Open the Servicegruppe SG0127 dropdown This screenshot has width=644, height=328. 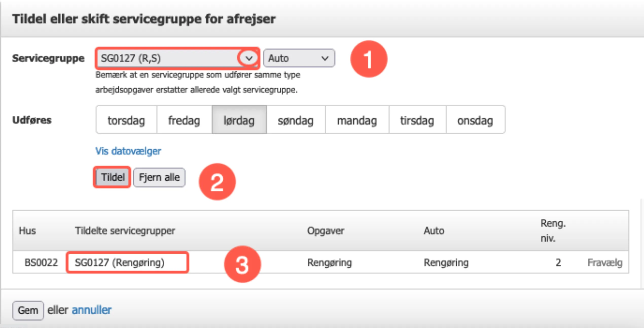167,58
